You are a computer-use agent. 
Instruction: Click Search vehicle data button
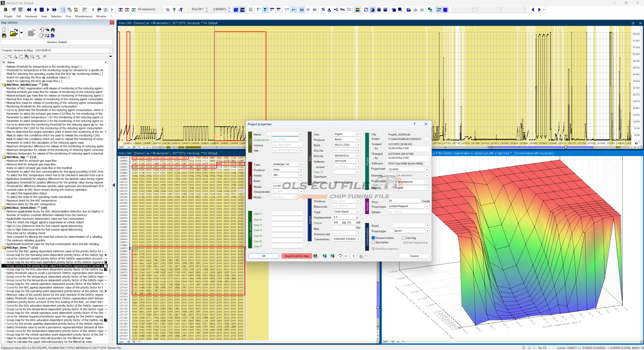[297, 256]
